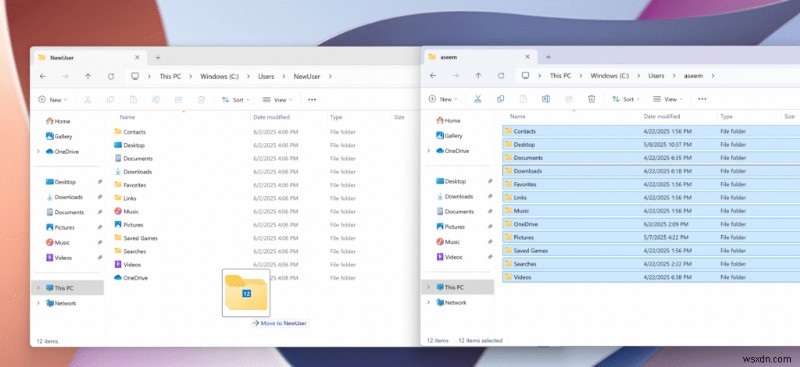The height and width of the screenshot is (367, 800).
Task: Open the View dropdown in the aseem toolbar
Action: click(668, 99)
